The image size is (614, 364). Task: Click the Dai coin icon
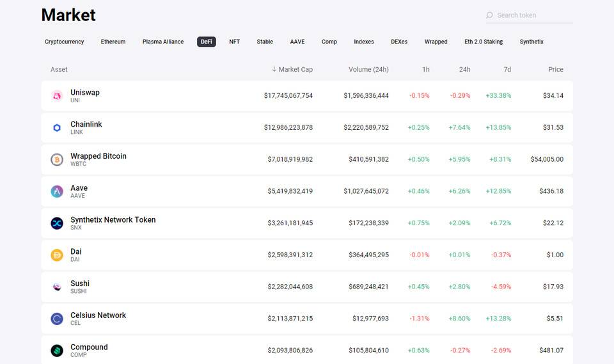pyautogui.click(x=57, y=255)
